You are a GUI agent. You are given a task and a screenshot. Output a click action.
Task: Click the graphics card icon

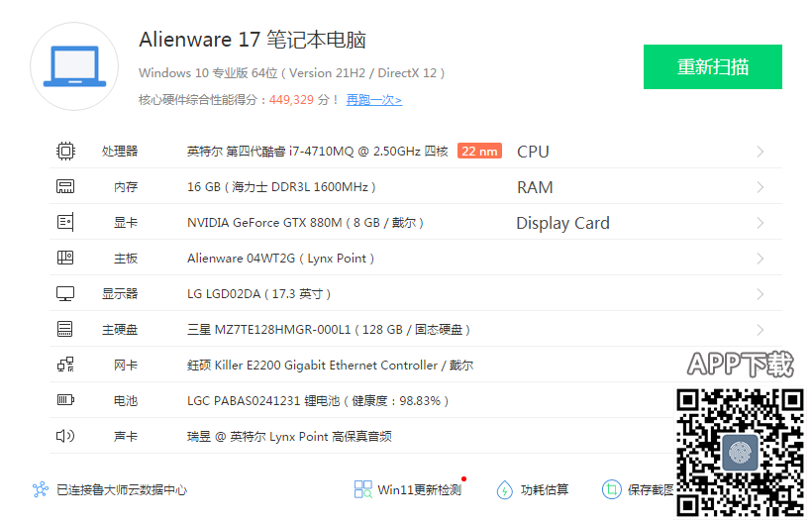(65, 222)
